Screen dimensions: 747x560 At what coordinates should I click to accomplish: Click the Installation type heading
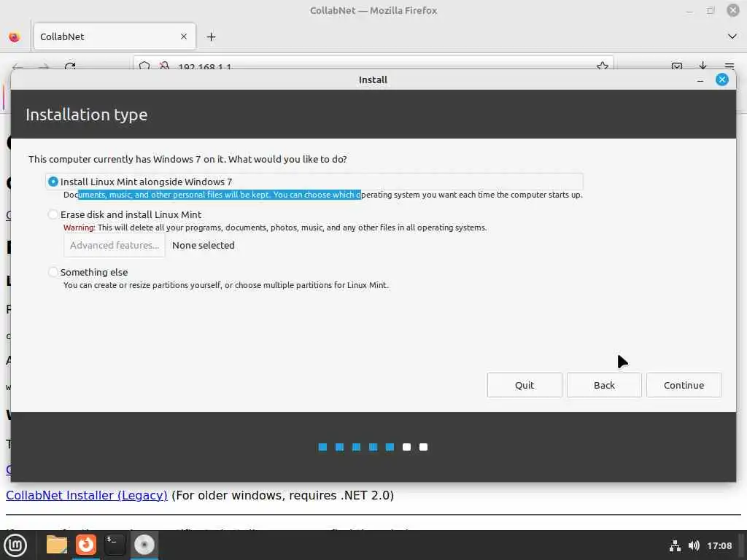87,114
